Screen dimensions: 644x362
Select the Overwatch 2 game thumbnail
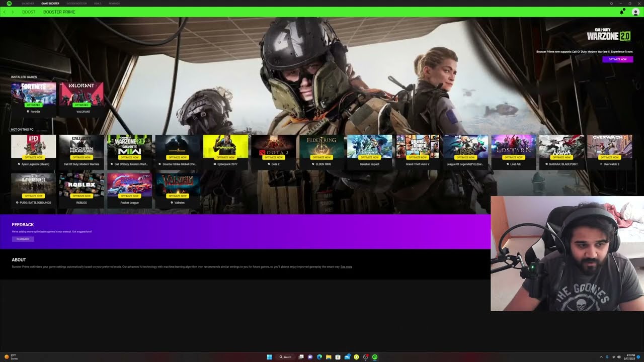coord(610,146)
